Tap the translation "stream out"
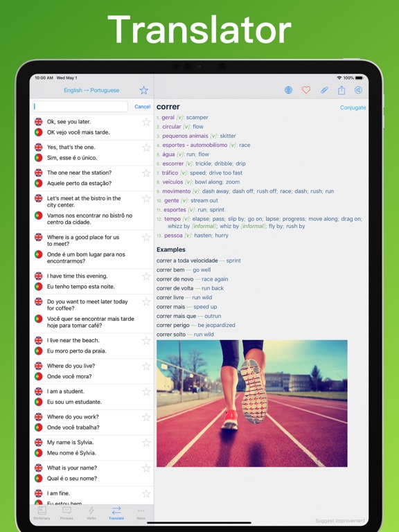Screen dimensions: 399x532 (x=204, y=200)
